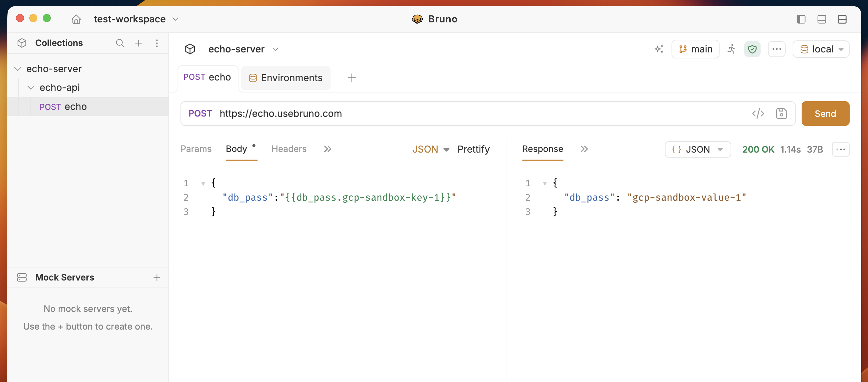868x382 pixels.
Task: Select the POST echo request in sidebar
Action: click(x=88, y=107)
